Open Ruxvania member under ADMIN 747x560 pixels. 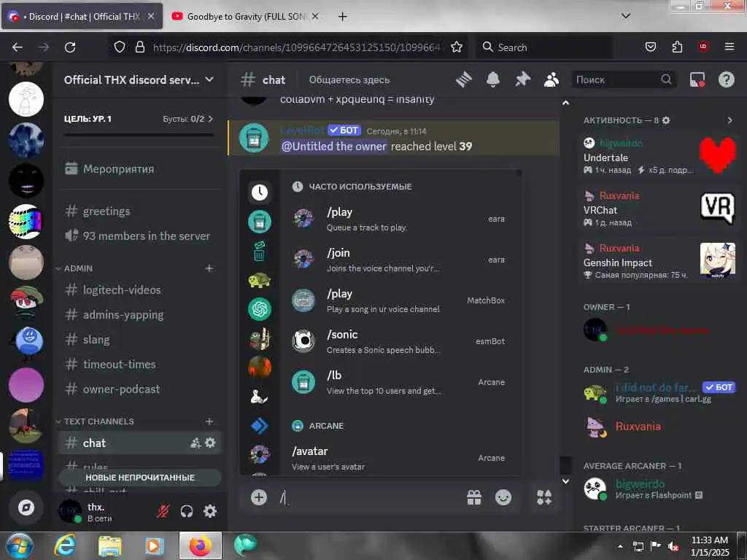(x=659, y=426)
